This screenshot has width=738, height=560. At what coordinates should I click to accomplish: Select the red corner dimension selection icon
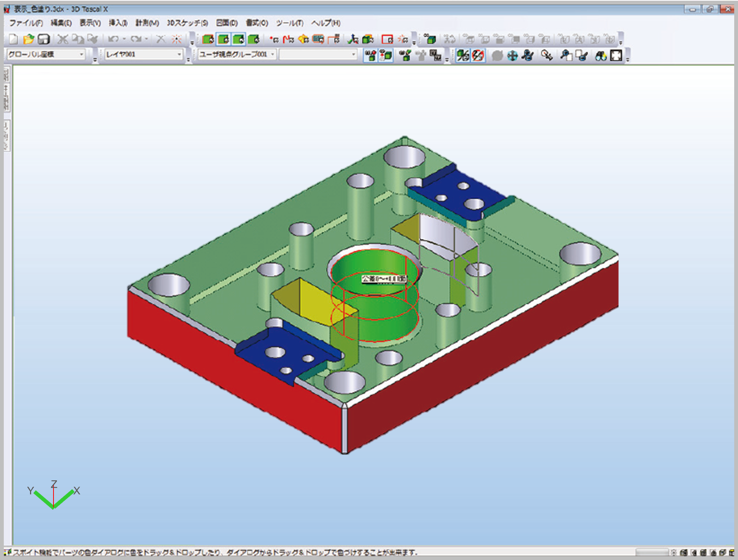pyautogui.click(x=334, y=39)
